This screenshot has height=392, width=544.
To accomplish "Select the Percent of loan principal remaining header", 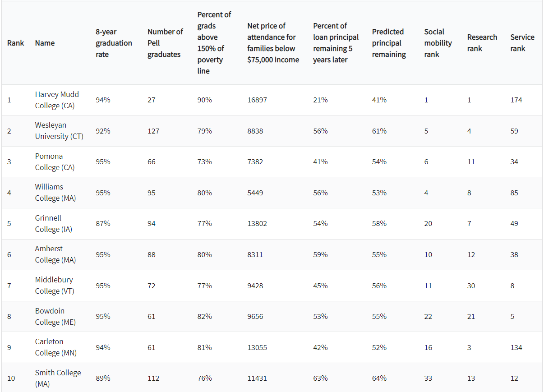I will click(x=336, y=43).
